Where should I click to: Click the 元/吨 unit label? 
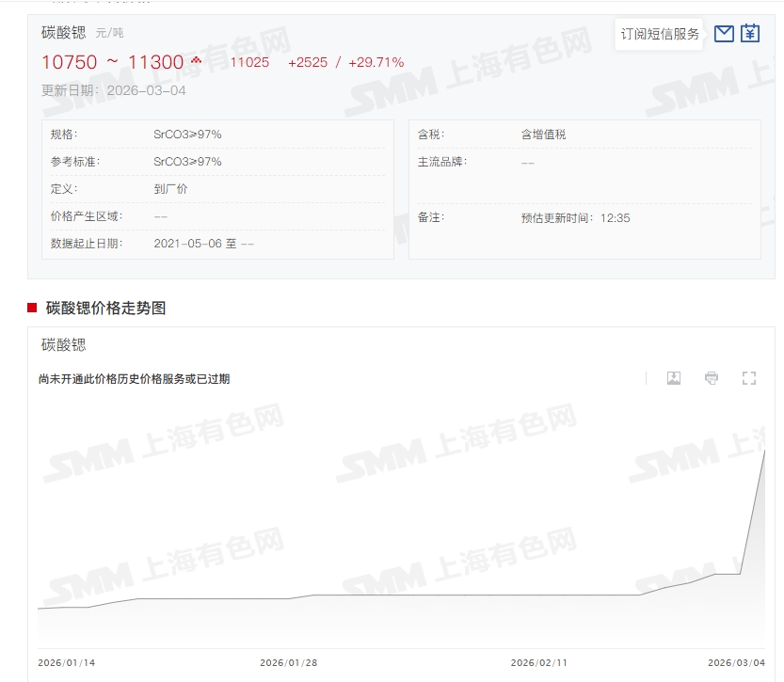[x=109, y=33]
